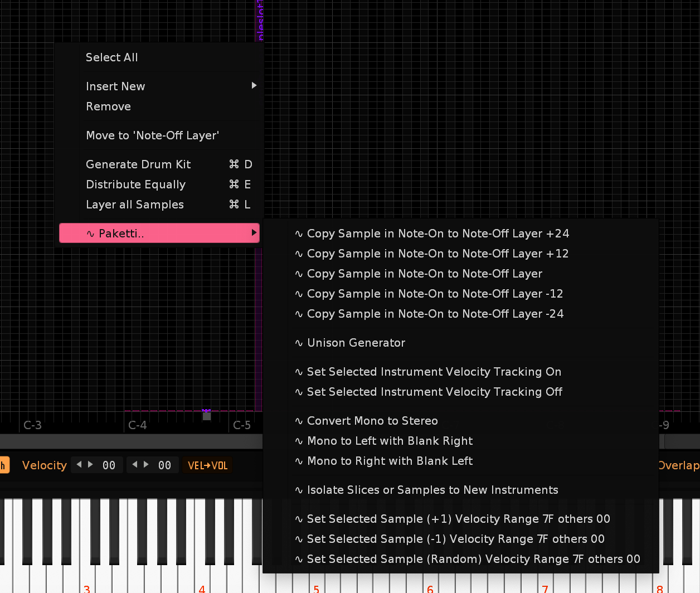The width and height of the screenshot is (700, 593).
Task: Click Generate Drum Kit menu entry
Action: tap(138, 164)
